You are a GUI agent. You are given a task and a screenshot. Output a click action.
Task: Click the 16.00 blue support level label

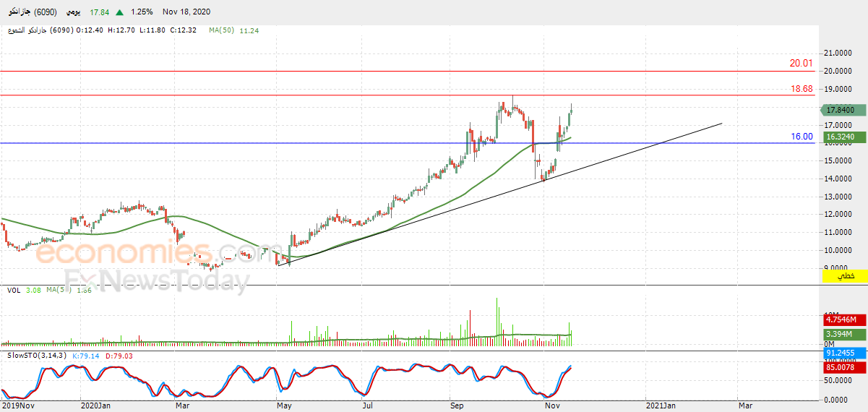pyautogui.click(x=801, y=136)
